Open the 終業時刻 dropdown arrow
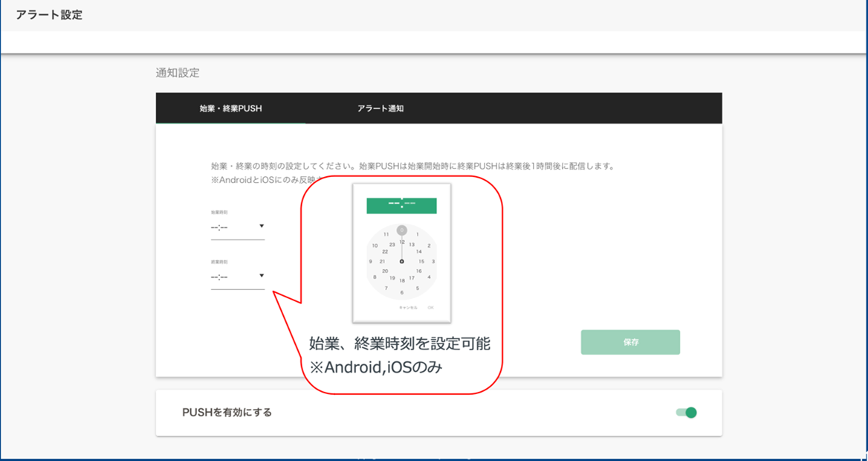The image size is (868, 461). 262,275
